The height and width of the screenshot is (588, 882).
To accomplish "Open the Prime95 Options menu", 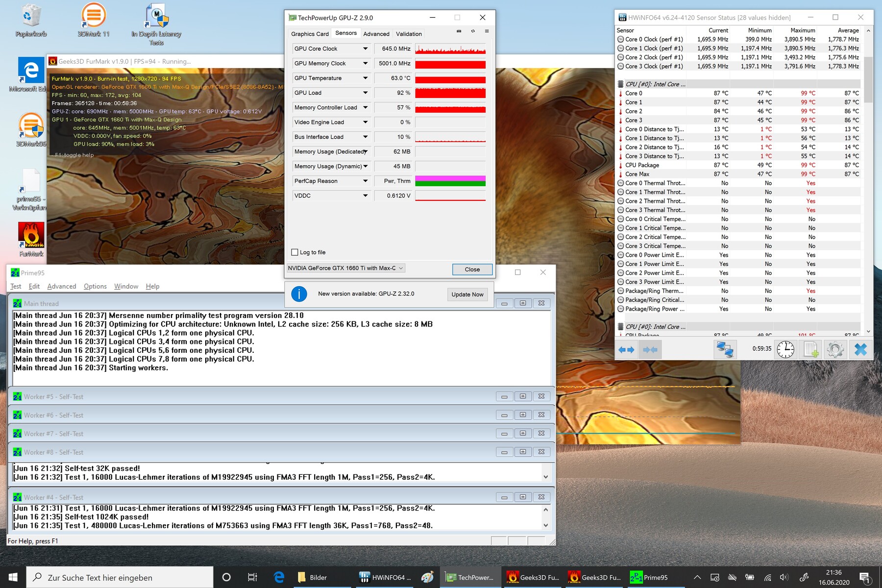I will point(95,286).
